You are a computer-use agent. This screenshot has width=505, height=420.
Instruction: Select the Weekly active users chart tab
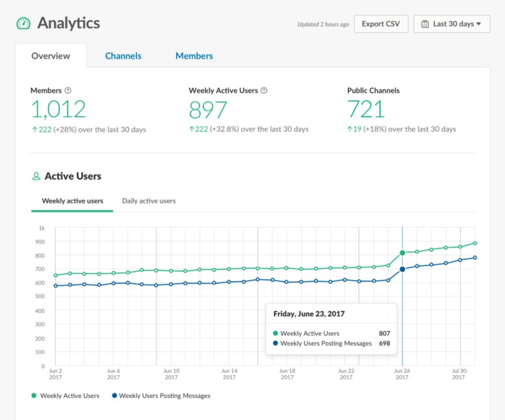72,201
